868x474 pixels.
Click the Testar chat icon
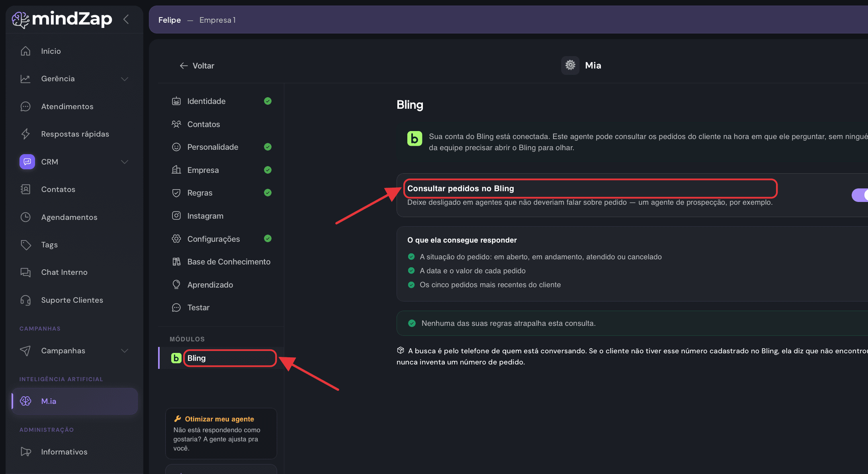point(176,308)
